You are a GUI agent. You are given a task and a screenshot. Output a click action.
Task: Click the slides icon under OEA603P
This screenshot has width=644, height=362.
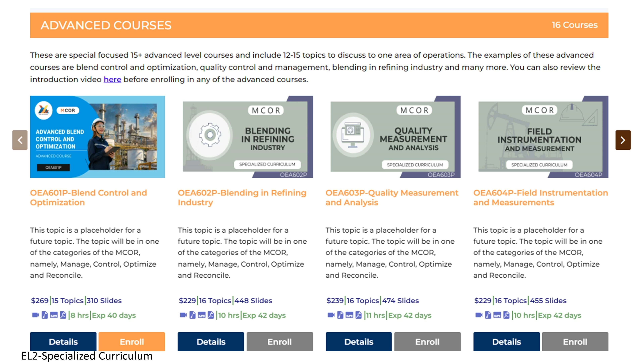tap(349, 315)
